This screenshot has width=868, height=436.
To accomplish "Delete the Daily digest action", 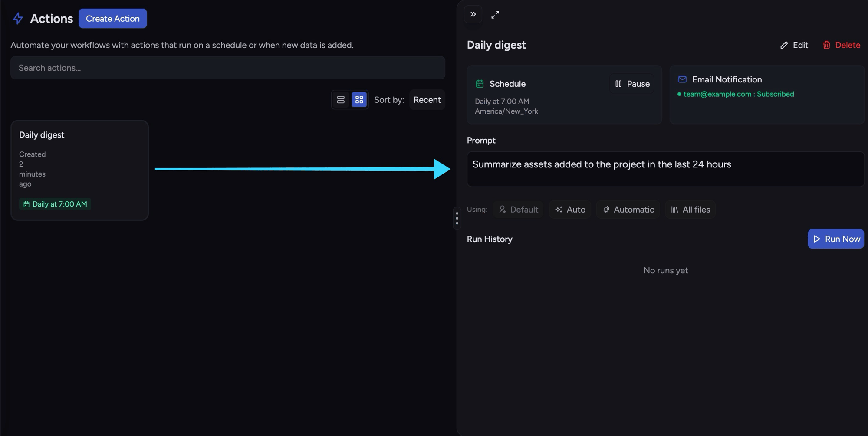I will [x=841, y=45].
